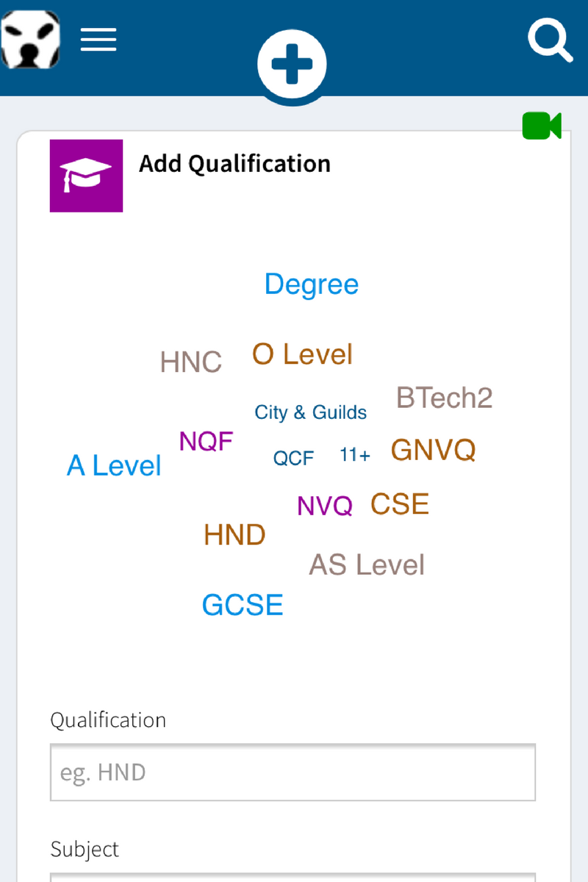This screenshot has width=588, height=882.
Task: Click the panda logo avatar
Action: click(x=30, y=39)
